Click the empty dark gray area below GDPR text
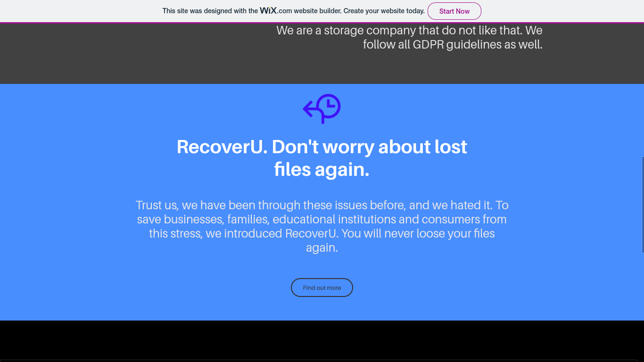The width and height of the screenshot is (644, 362). (x=322, y=68)
